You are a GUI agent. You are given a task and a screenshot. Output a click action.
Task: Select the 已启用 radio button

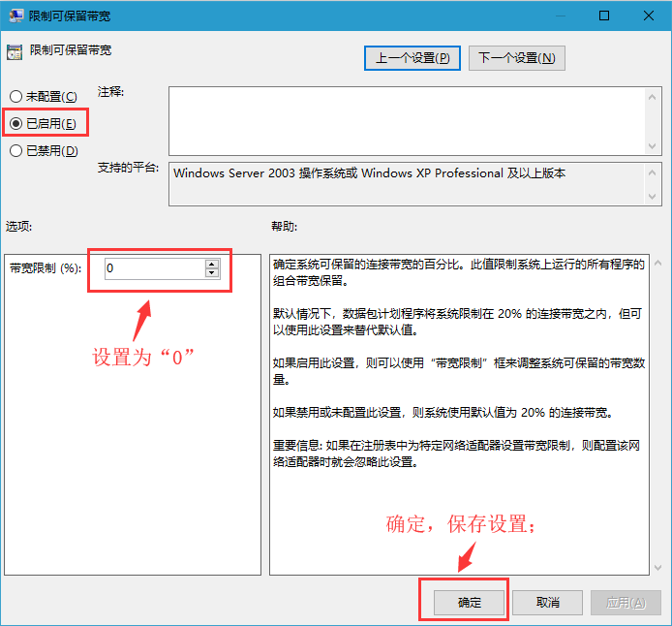tap(15, 124)
